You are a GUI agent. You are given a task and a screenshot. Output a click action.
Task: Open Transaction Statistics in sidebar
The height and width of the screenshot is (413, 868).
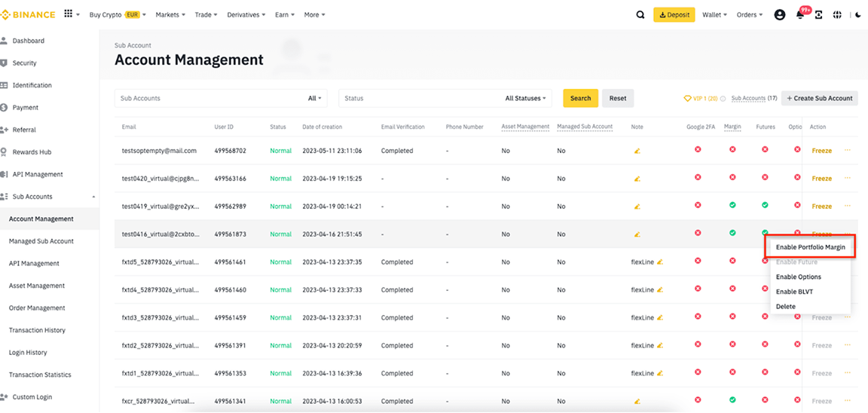[40, 375]
